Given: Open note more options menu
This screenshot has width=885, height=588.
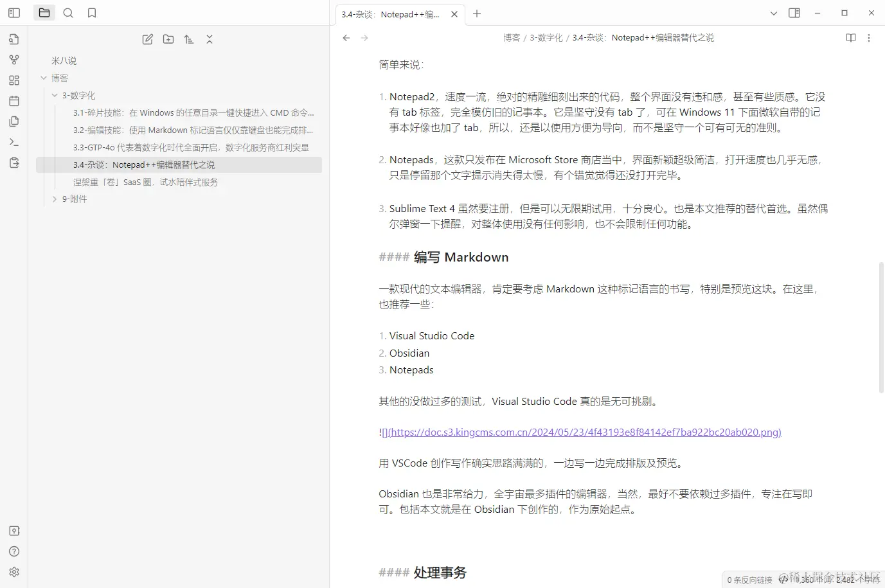Looking at the screenshot, I should coord(869,38).
